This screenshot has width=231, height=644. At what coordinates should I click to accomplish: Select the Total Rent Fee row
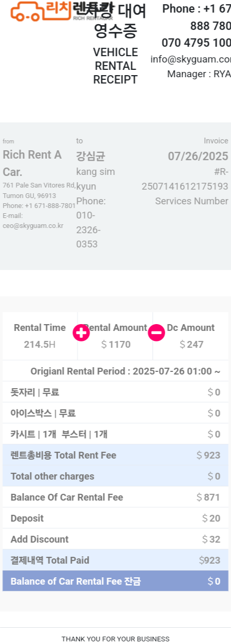point(115,455)
